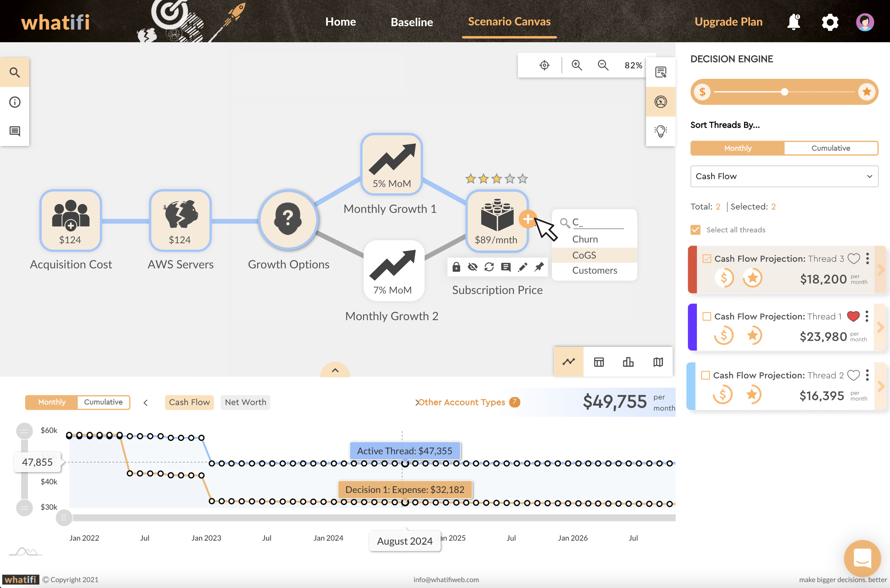
Task: Click the zoom-in magnifier on canvas toolbar
Action: [576, 65]
